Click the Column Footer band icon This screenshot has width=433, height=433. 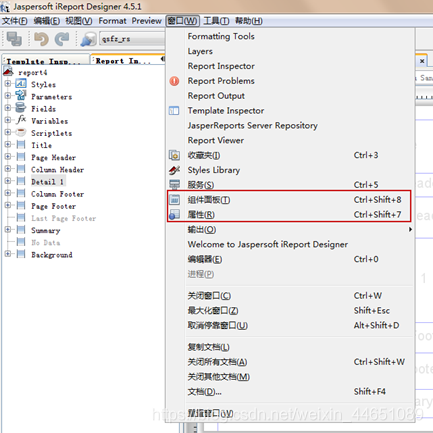tap(21, 193)
